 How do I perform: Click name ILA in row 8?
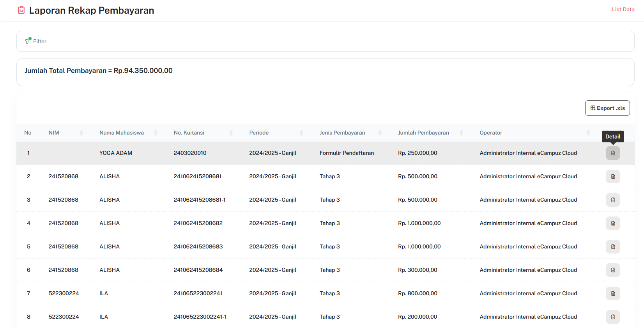104,317
